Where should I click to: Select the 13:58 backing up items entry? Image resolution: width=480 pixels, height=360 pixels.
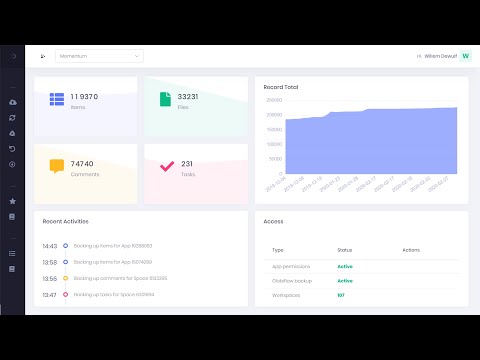113,262
